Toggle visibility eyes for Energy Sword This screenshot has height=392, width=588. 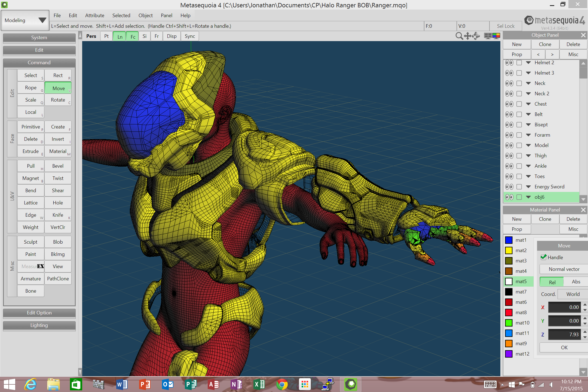[x=509, y=187]
